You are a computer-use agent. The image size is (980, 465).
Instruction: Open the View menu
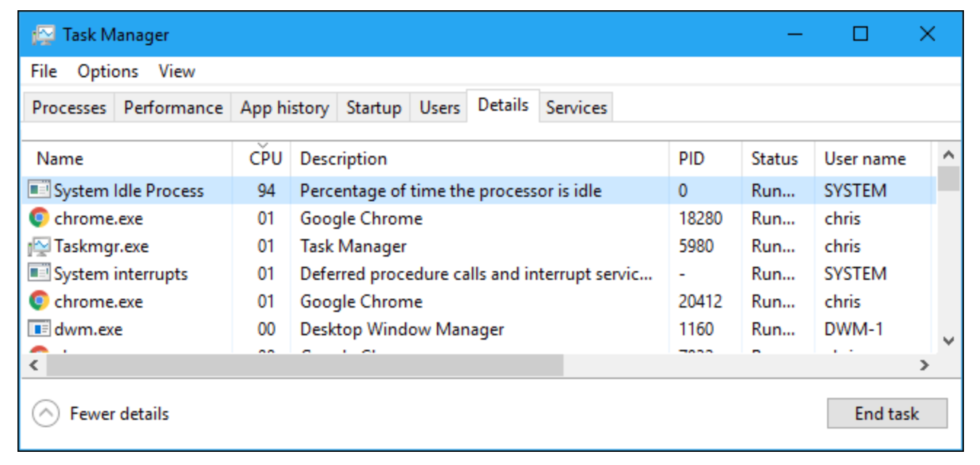[x=177, y=71]
